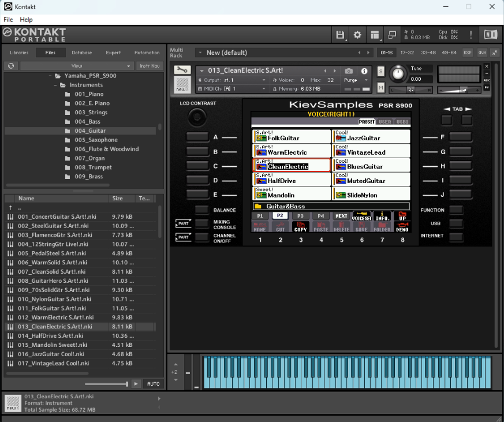504x422 pixels.
Task: Toggle AUX button beside instrument meter
Action: click(487, 80)
